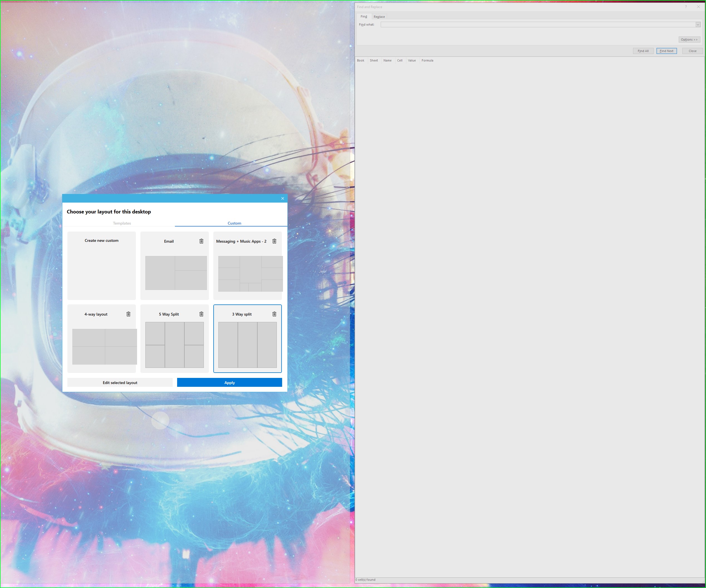Choose the Create new custom card
The height and width of the screenshot is (588, 706).
click(x=102, y=265)
